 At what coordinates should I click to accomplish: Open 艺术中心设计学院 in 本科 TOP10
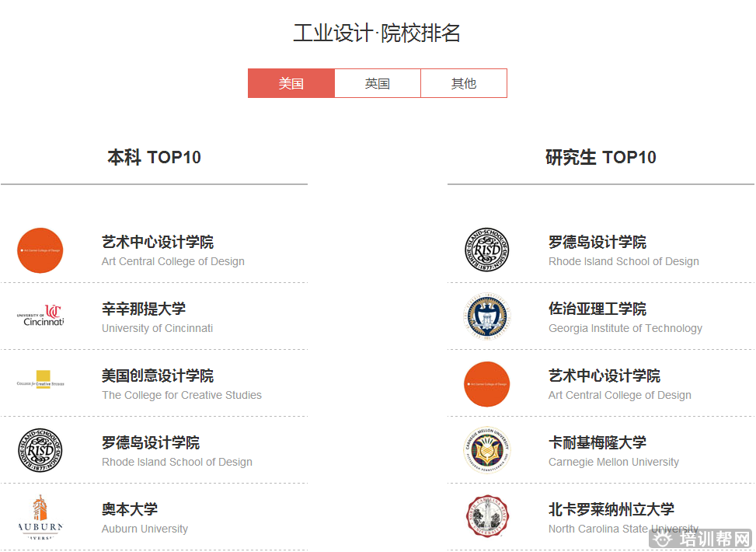click(158, 243)
